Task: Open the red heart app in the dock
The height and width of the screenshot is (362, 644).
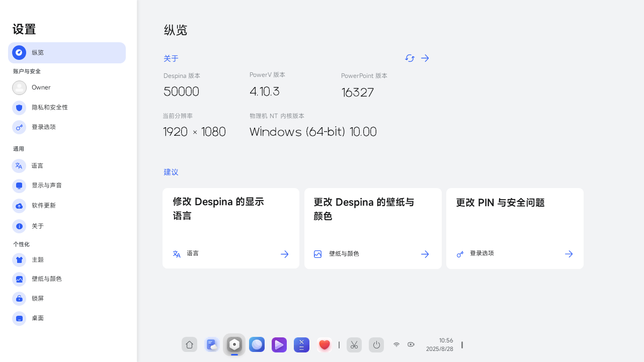Action: pyautogui.click(x=324, y=345)
